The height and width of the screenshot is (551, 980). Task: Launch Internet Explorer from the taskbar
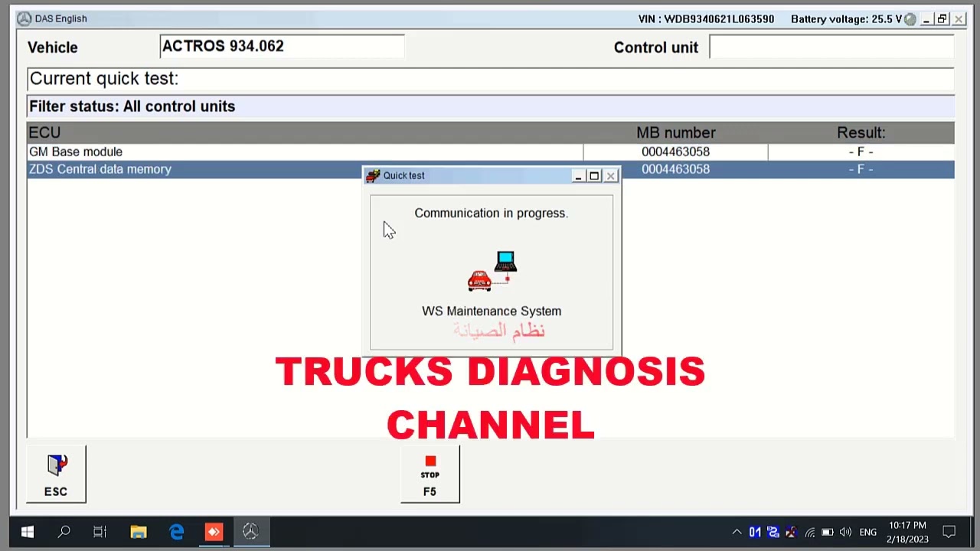[x=176, y=532]
